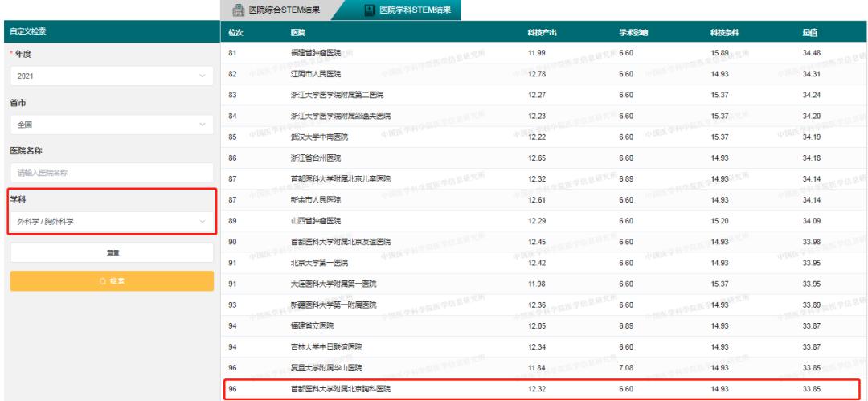Select 首都医科大学附属北京儿童医院 in the table
The image size is (868, 401).
coord(341,179)
